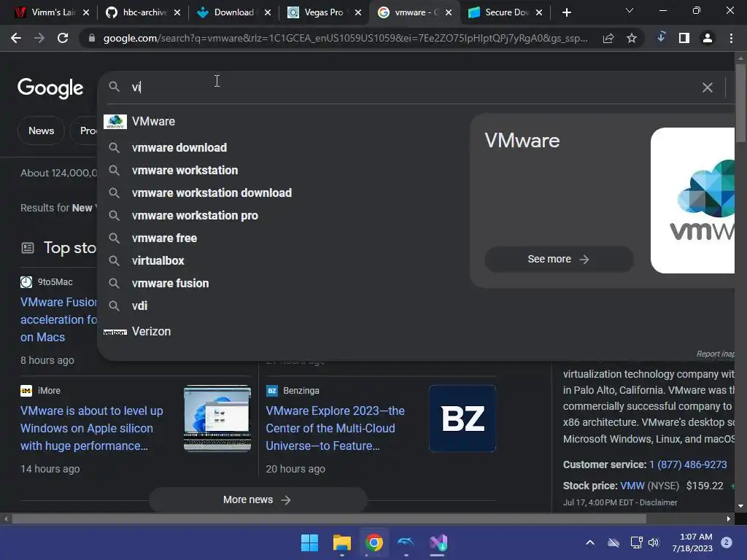Open the Windows Start menu
The height and width of the screenshot is (560, 747).
pos(309,542)
